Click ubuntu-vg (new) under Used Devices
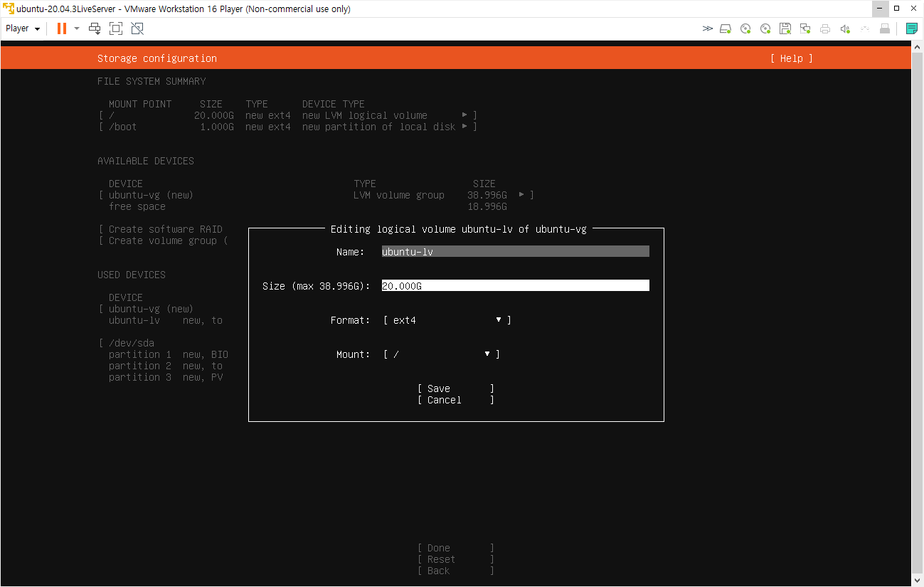 coord(151,309)
